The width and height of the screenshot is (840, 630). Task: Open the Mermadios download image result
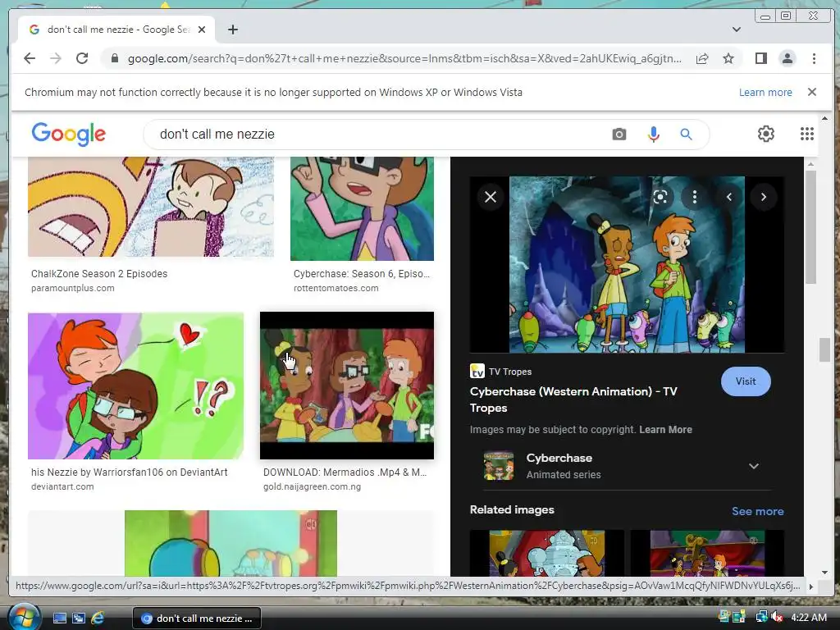point(347,386)
